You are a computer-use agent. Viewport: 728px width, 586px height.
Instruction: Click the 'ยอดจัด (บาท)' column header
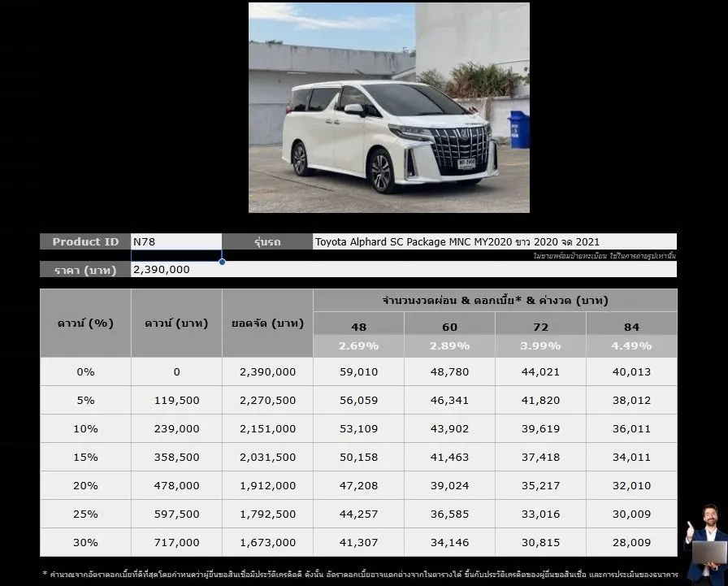click(x=267, y=323)
